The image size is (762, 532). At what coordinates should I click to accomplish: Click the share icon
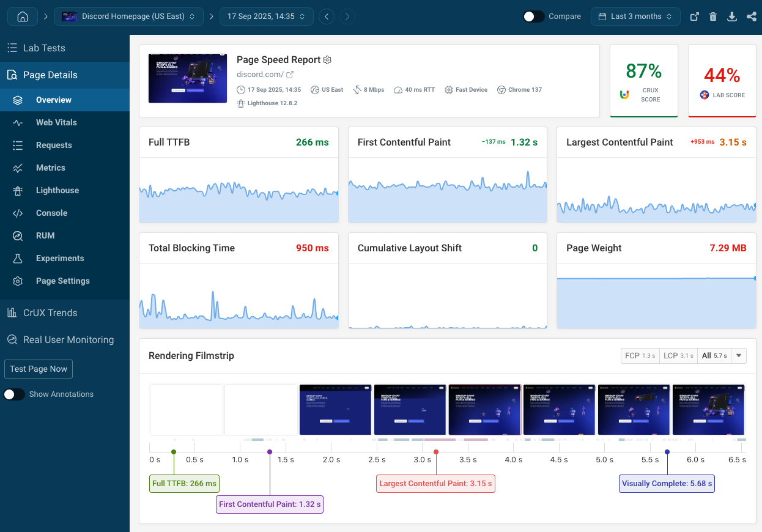pos(751,17)
